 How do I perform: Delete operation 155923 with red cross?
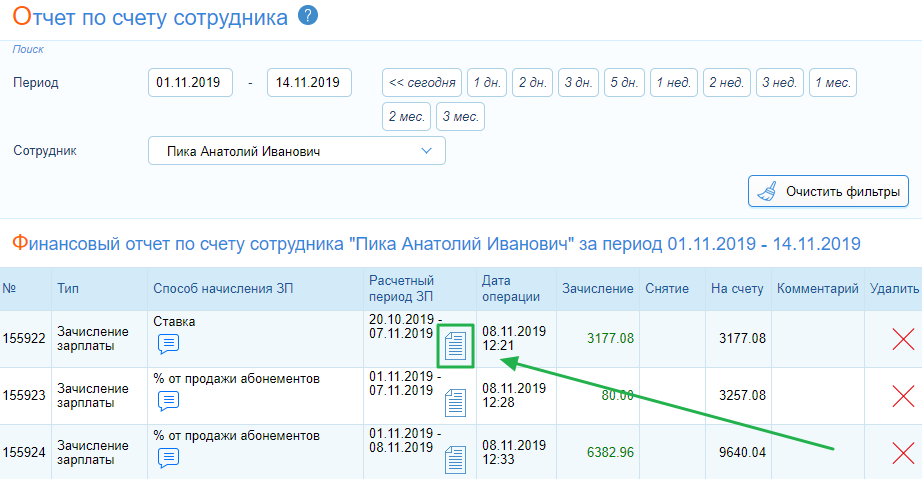pos(903,396)
